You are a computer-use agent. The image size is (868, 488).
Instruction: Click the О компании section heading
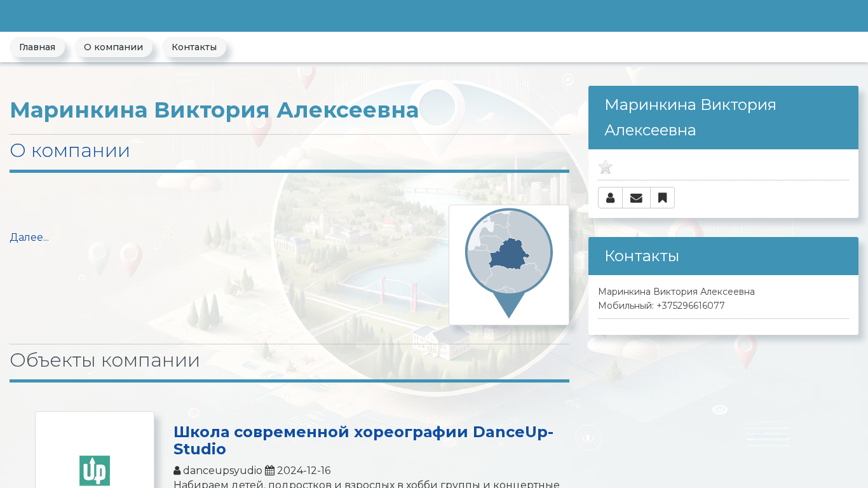[70, 151]
